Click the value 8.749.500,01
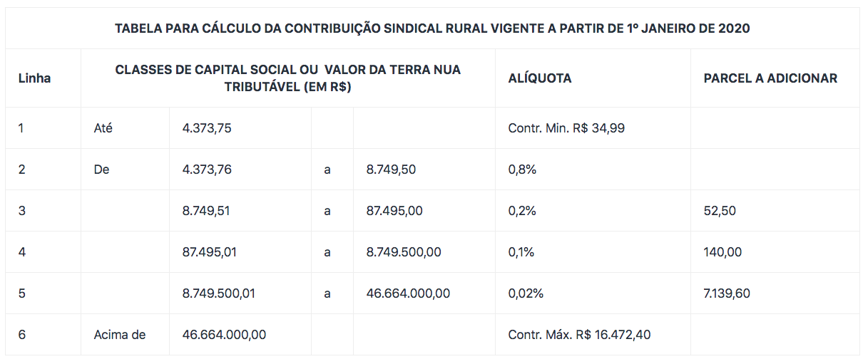 click(219, 293)
